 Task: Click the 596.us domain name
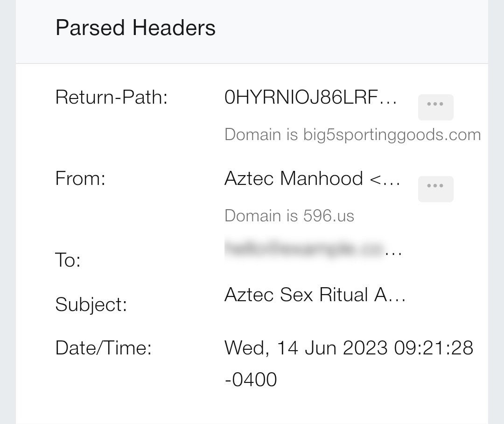point(329,216)
